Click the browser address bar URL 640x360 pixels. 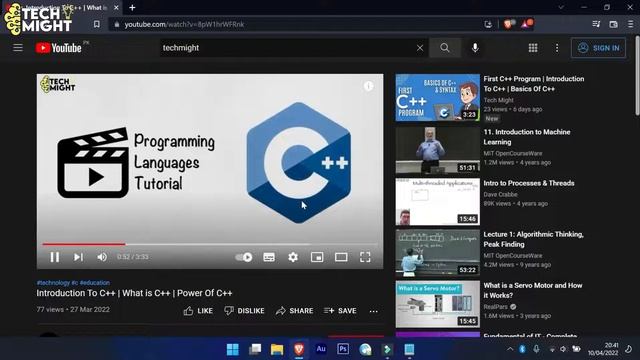[184, 24]
